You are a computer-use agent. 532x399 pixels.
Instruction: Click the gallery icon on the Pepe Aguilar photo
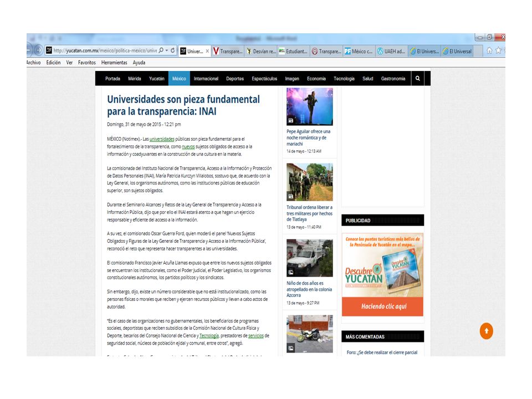[291, 121]
